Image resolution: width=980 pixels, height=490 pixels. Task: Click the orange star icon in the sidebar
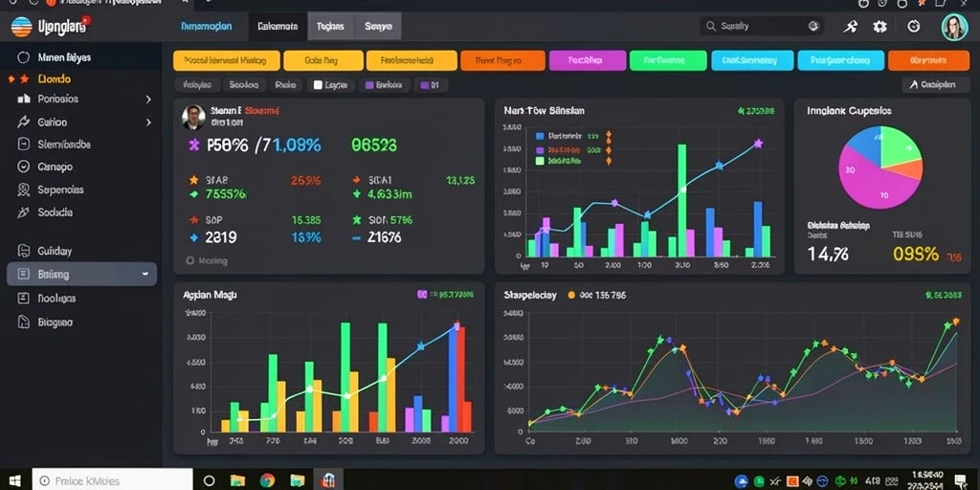[x=24, y=79]
